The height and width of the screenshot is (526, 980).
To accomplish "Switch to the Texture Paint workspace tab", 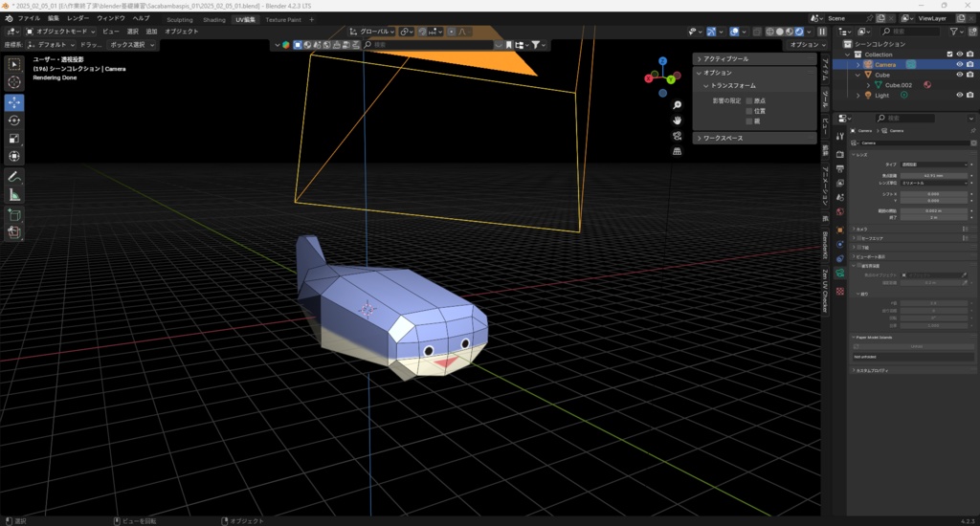I will 282,19.
